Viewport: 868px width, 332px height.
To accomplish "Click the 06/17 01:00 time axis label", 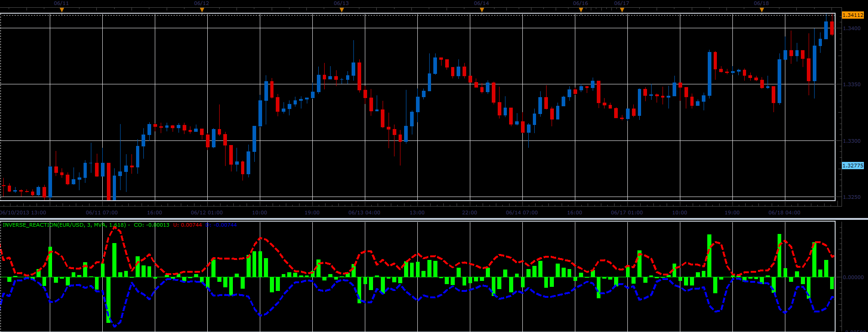I will 627,213.
